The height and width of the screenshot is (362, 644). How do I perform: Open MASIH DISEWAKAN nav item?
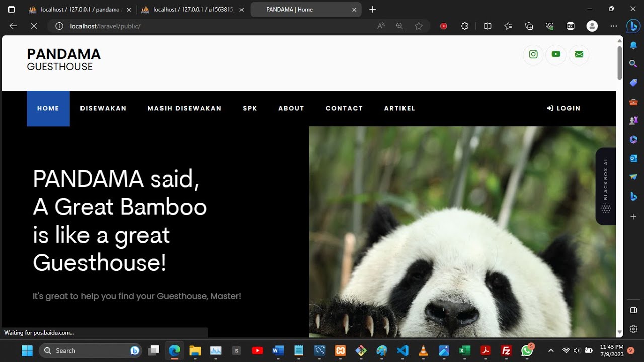[x=185, y=108]
